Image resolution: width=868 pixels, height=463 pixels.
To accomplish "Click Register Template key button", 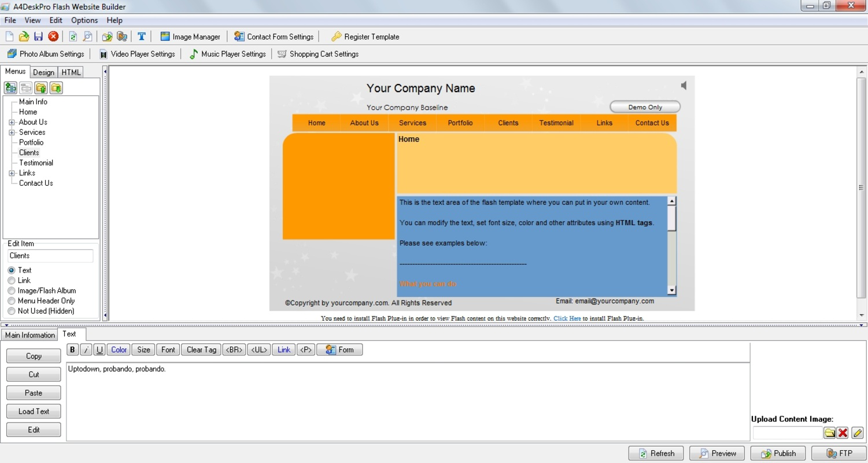I will (x=365, y=36).
